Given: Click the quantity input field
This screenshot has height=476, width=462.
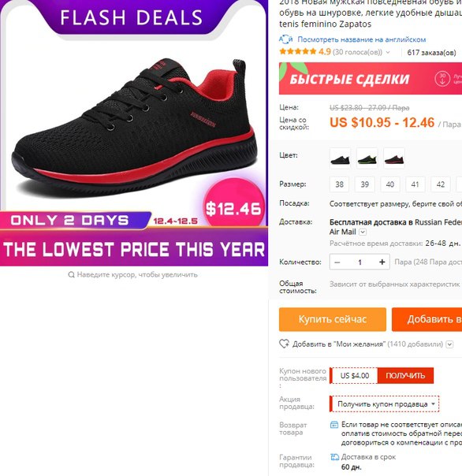Looking at the screenshot, I should click(x=360, y=262).
